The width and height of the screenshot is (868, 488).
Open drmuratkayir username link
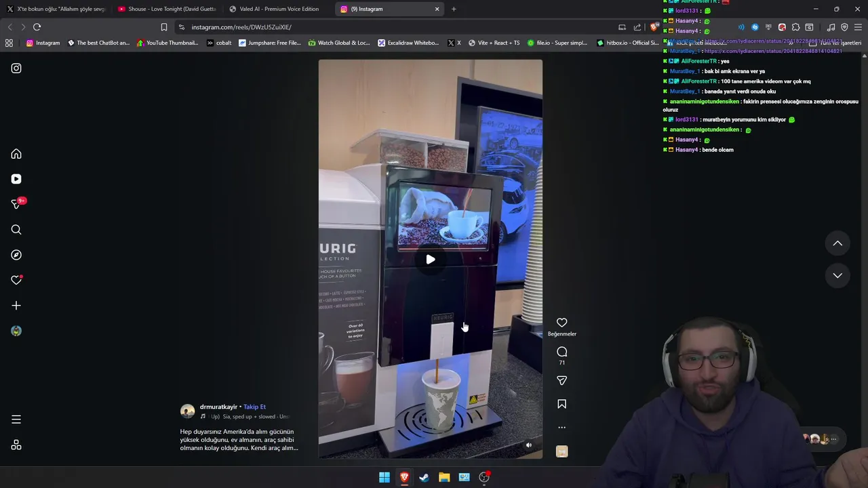pyautogui.click(x=218, y=407)
